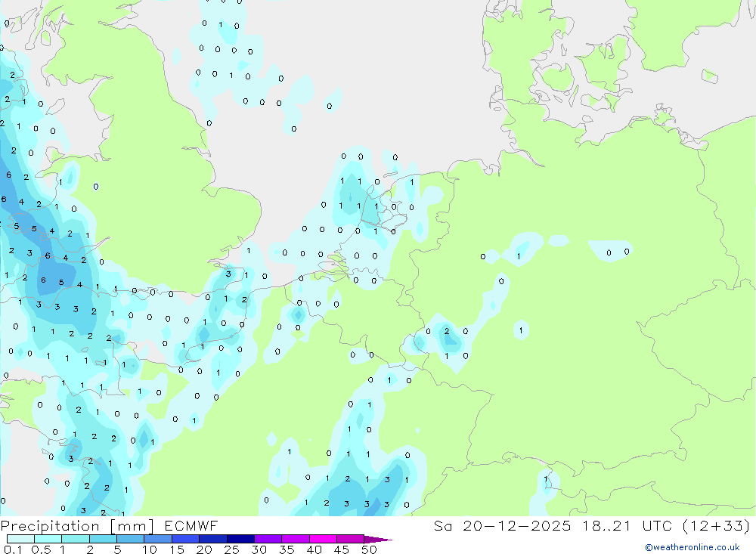This screenshot has width=756, height=554.
Task: Click the 'Precipitation [mm]' title text
Action: pos(78,526)
